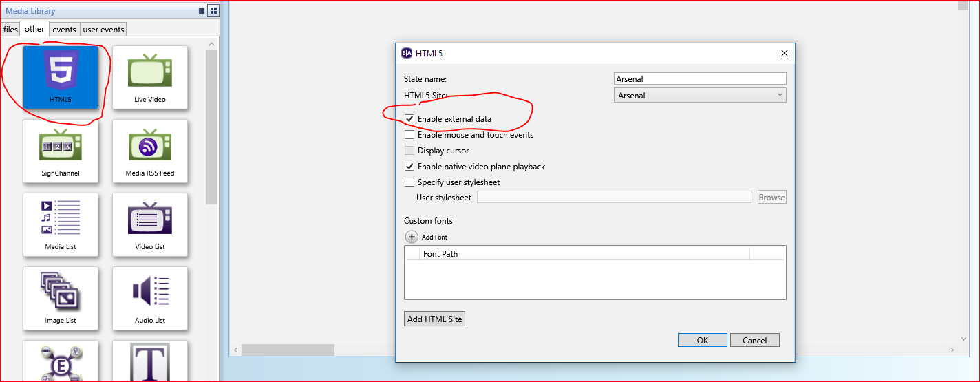Screen dimensions: 980x382
Task: Select the Media List item
Action: click(61, 225)
